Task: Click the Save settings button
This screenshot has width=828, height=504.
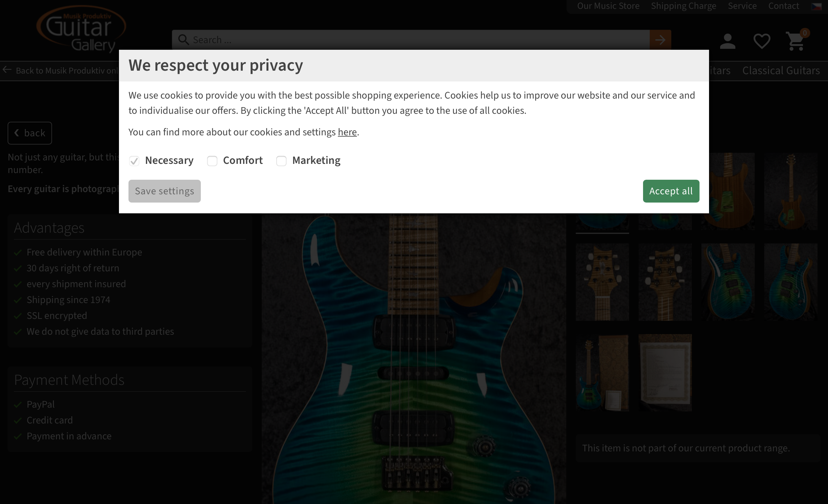Action: tap(164, 191)
